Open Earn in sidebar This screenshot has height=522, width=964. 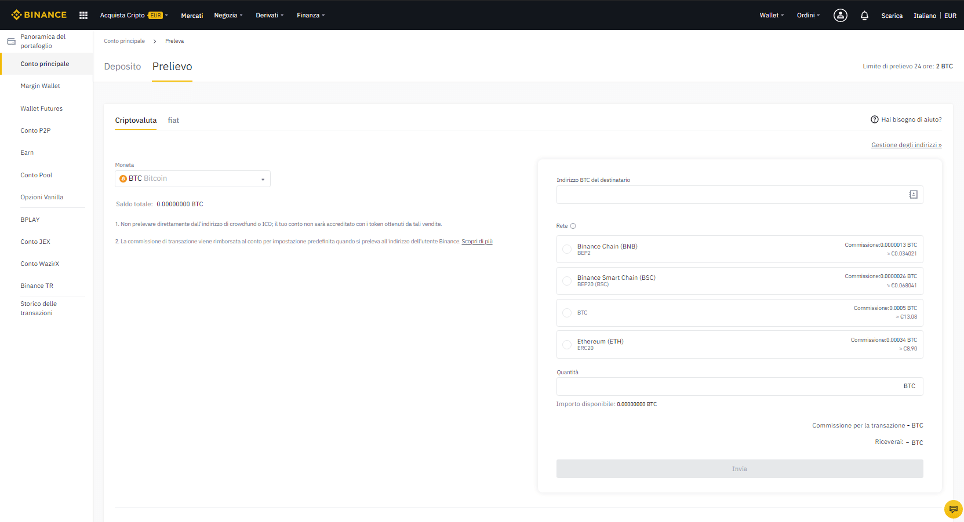point(27,152)
